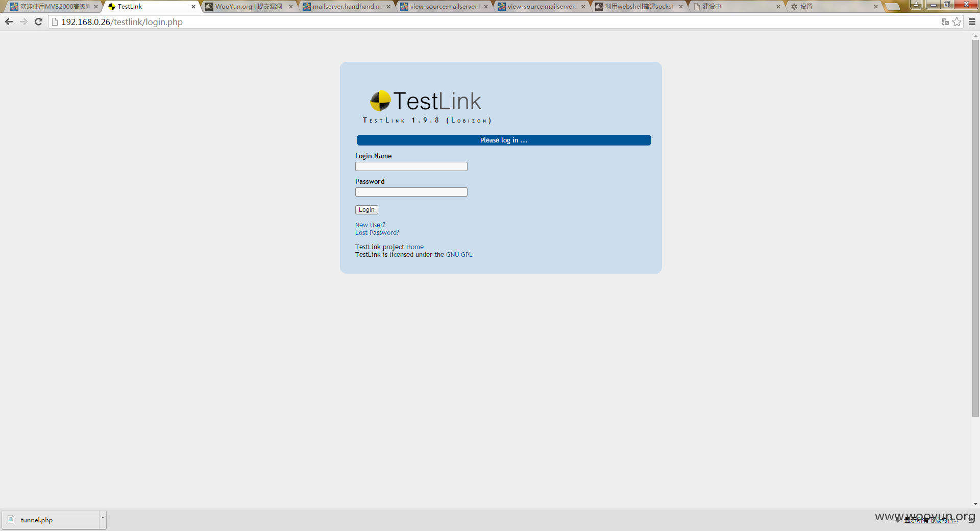Click the browser forward arrow
980x531 pixels.
(x=23, y=21)
